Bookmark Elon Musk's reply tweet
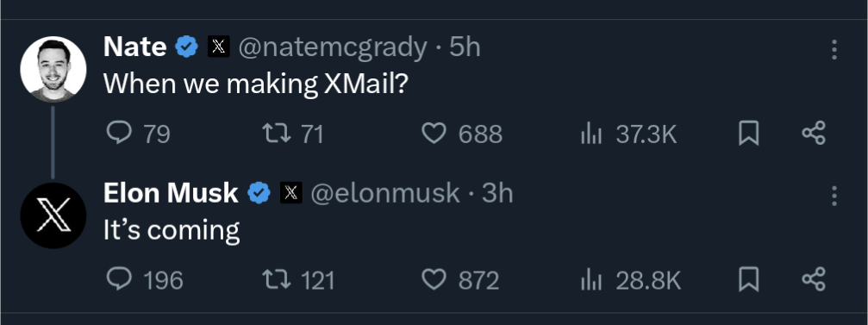Screen dimensions: 868x325 click(x=748, y=279)
